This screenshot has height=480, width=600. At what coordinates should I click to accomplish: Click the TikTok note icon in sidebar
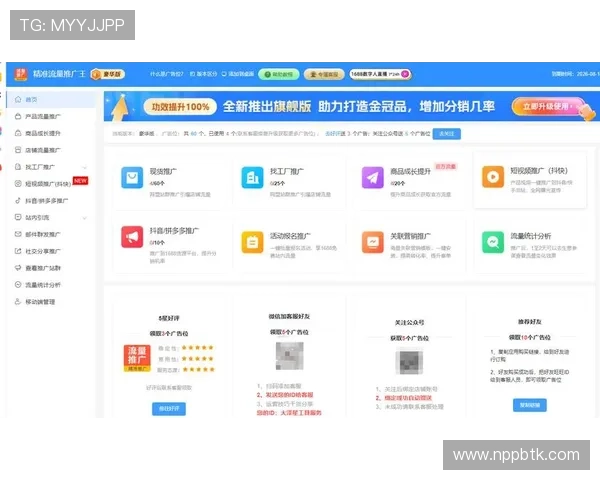click(x=18, y=200)
